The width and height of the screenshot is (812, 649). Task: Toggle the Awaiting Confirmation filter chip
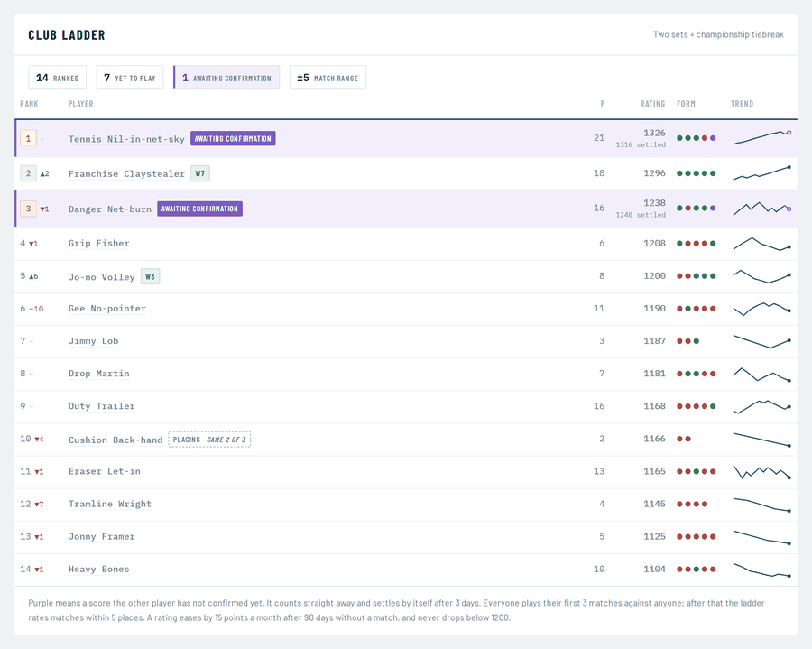tap(226, 78)
